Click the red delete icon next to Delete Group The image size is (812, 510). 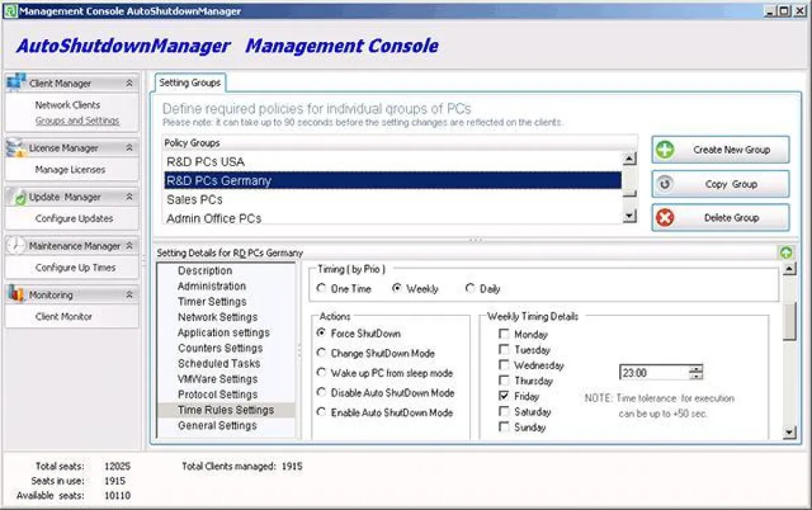click(x=664, y=217)
